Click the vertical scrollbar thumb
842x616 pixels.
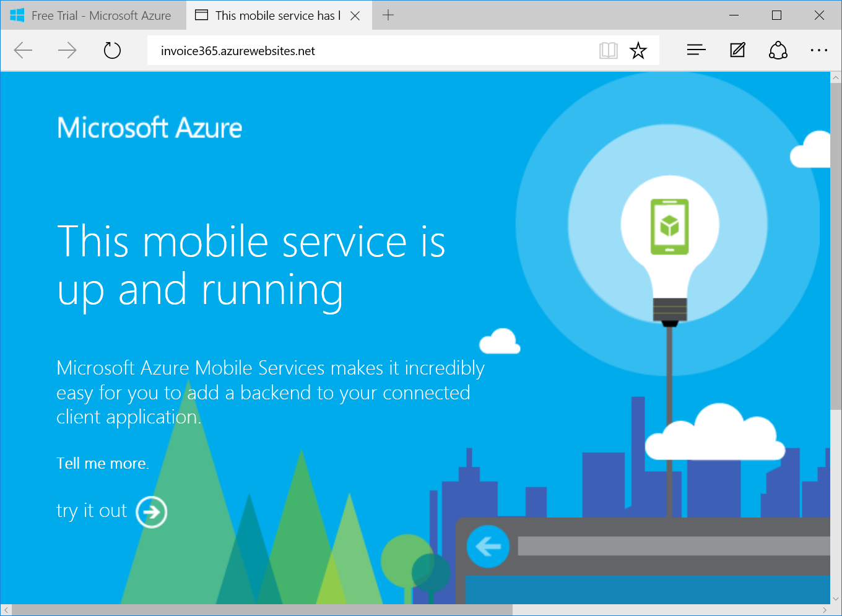(x=836, y=246)
